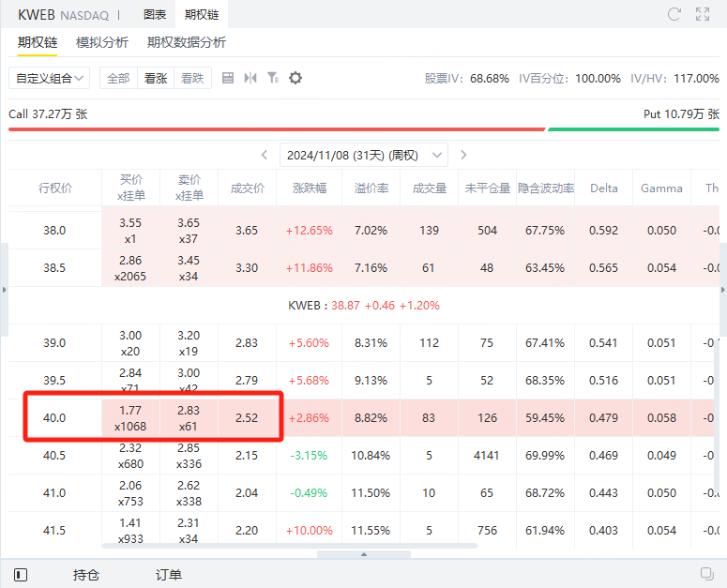Screen dimensions: 727x588
Task: Sort by 成交价 column header
Action: 248,188
